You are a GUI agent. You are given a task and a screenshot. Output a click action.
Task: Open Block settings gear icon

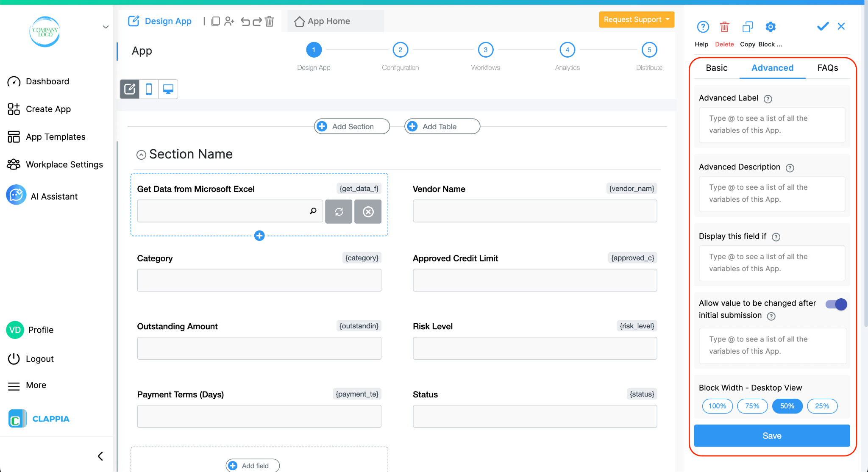pyautogui.click(x=771, y=27)
